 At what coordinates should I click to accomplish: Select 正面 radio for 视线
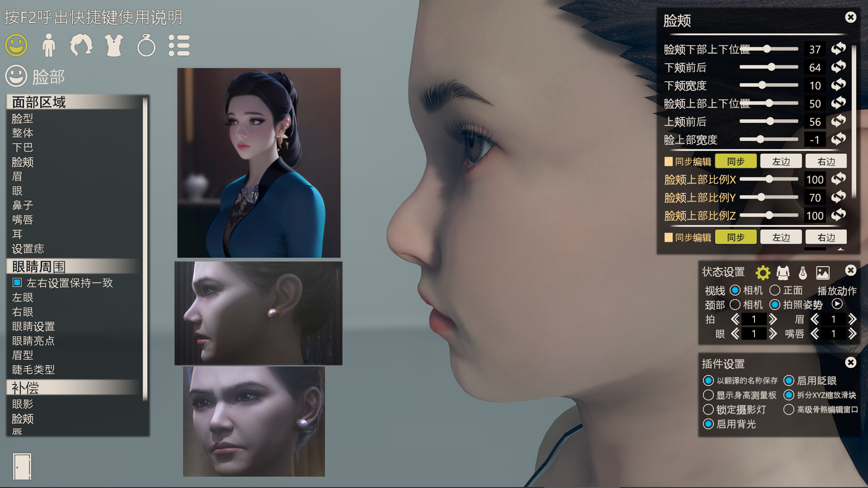click(x=774, y=290)
